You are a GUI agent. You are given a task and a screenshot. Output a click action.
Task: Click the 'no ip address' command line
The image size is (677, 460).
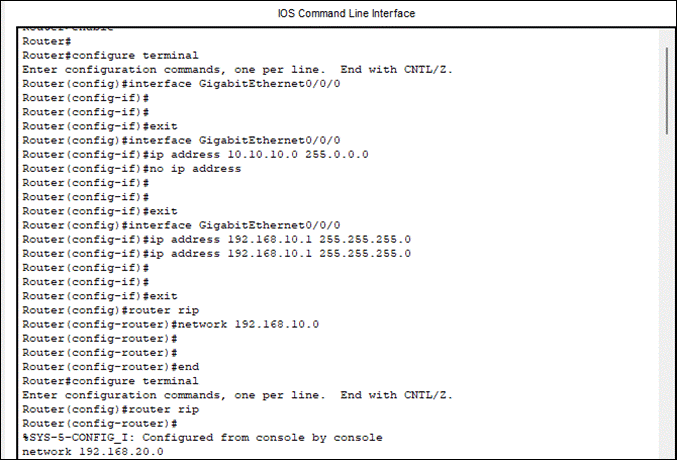[x=132, y=168]
